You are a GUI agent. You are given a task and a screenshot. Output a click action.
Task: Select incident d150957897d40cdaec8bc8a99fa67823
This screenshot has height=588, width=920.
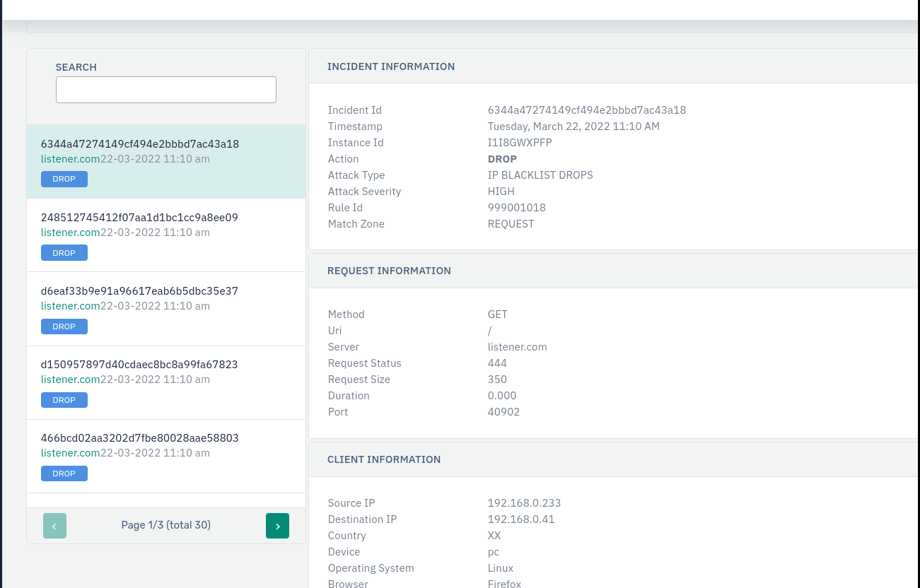click(x=166, y=382)
